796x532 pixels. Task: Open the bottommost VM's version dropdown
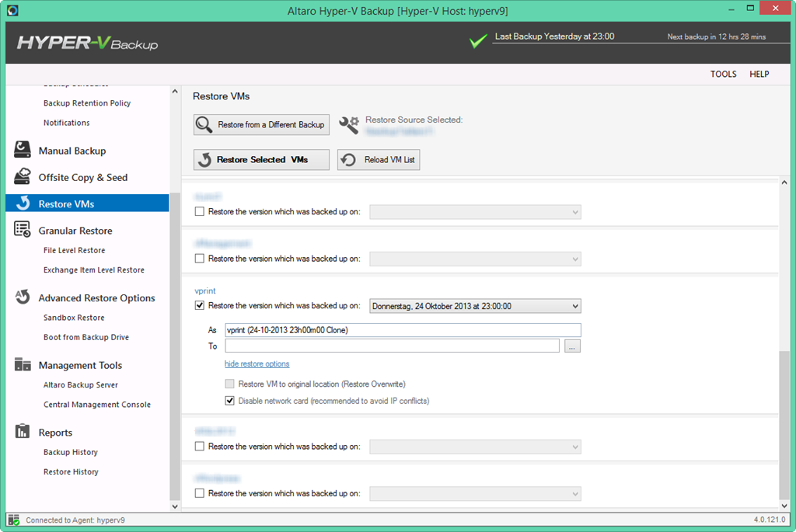[475, 493]
